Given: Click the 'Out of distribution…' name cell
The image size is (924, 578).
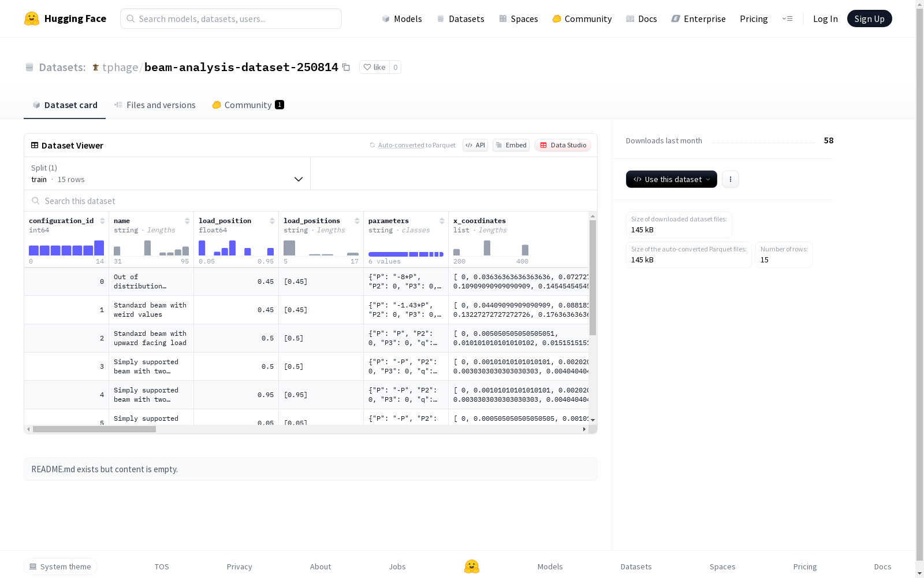Looking at the screenshot, I should pyautogui.click(x=151, y=281).
